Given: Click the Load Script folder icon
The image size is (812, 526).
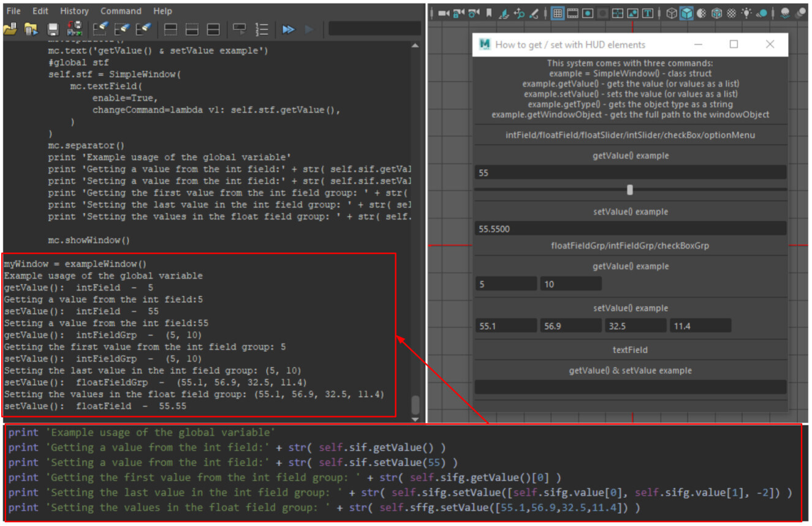Looking at the screenshot, I should (10, 29).
